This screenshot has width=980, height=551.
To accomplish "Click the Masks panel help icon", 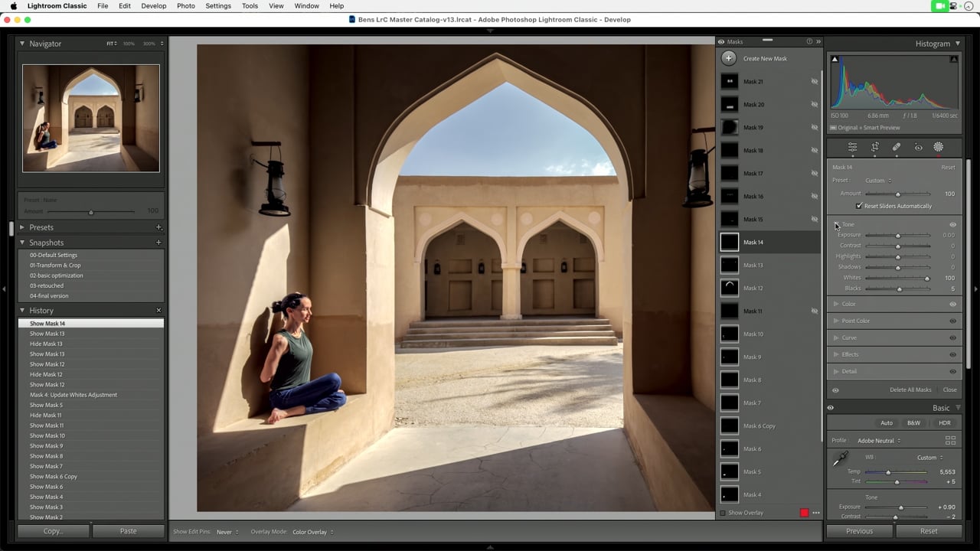I will pyautogui.click(x=809, y=41).
